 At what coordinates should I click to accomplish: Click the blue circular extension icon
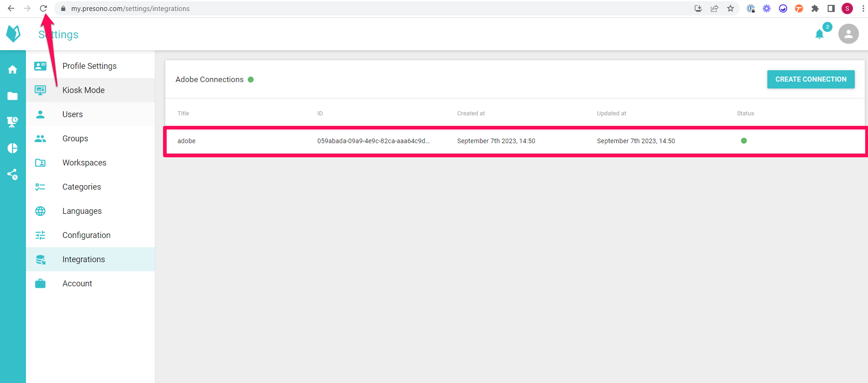pyautogui.click(x=783, y=8)
